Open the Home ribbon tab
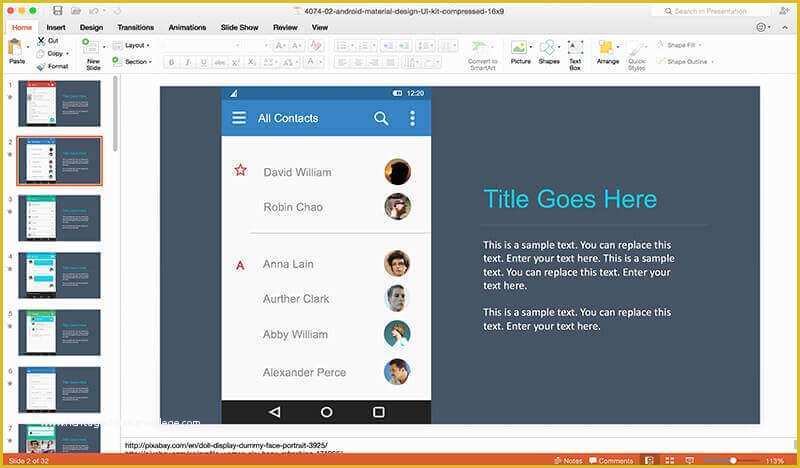Image resolution: width=800 pixels, height=468 pixels. (22, 27)
